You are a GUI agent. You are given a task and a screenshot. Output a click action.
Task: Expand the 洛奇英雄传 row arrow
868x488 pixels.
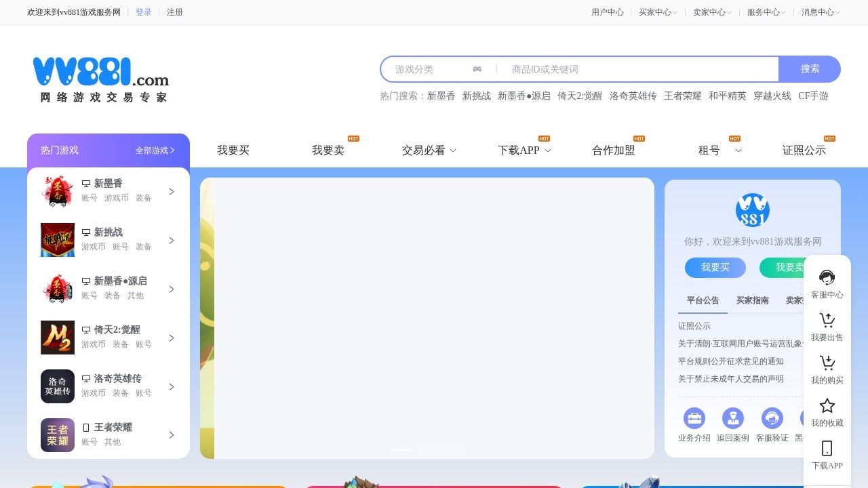(172, 387)
